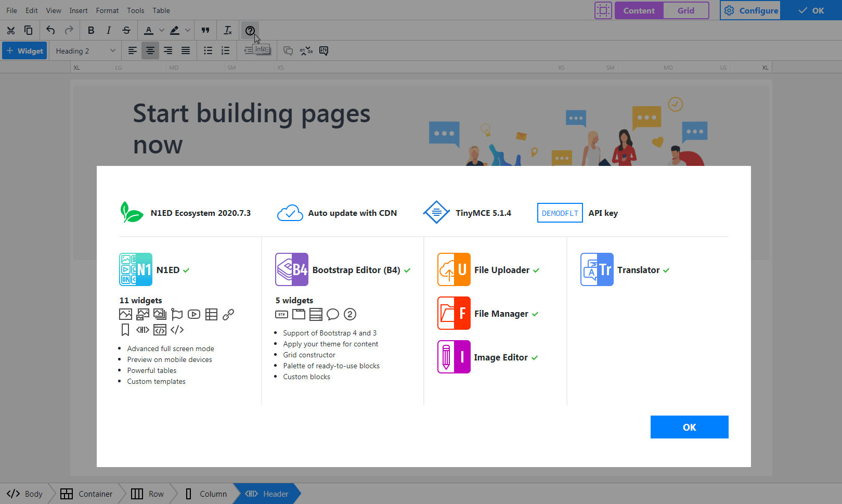842x504 pixels.
Task: Select Row in breadcrumb bar
Action: click(148, 494)
